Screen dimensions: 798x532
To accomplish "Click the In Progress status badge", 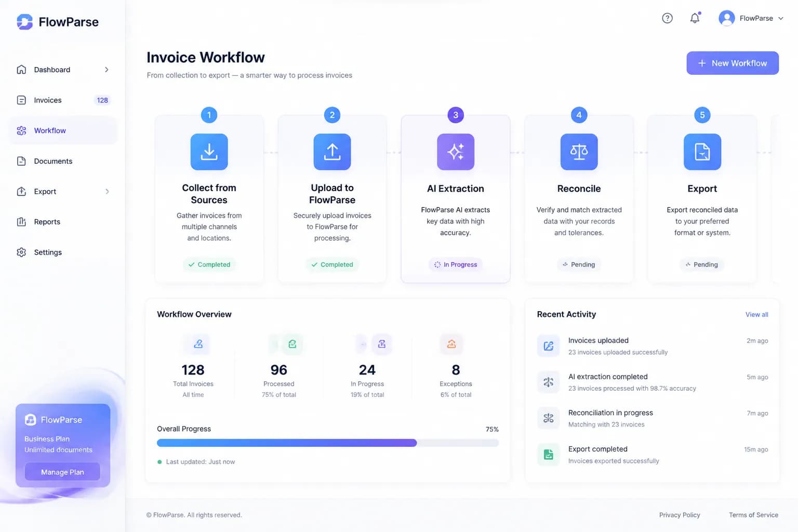I will (456, 264).
